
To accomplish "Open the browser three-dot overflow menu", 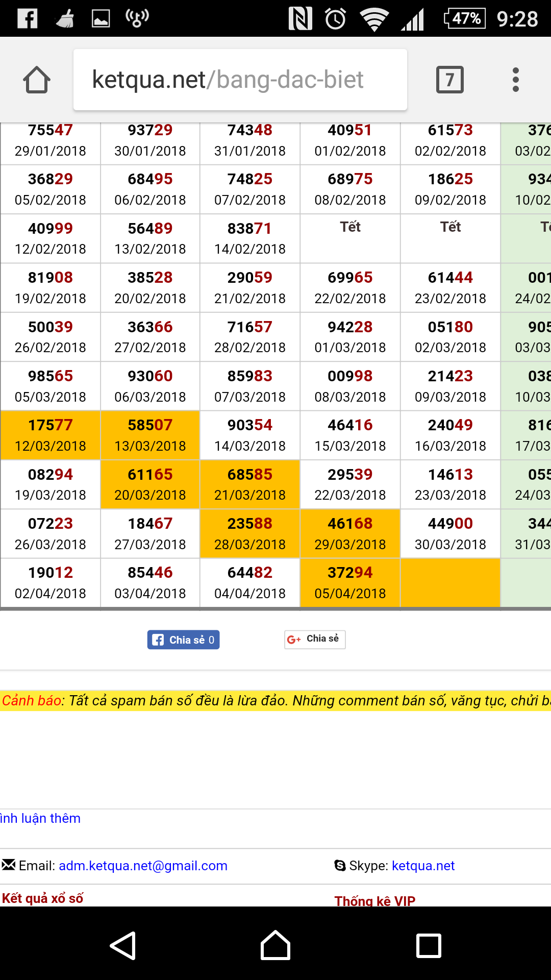I will pos(515,80).
